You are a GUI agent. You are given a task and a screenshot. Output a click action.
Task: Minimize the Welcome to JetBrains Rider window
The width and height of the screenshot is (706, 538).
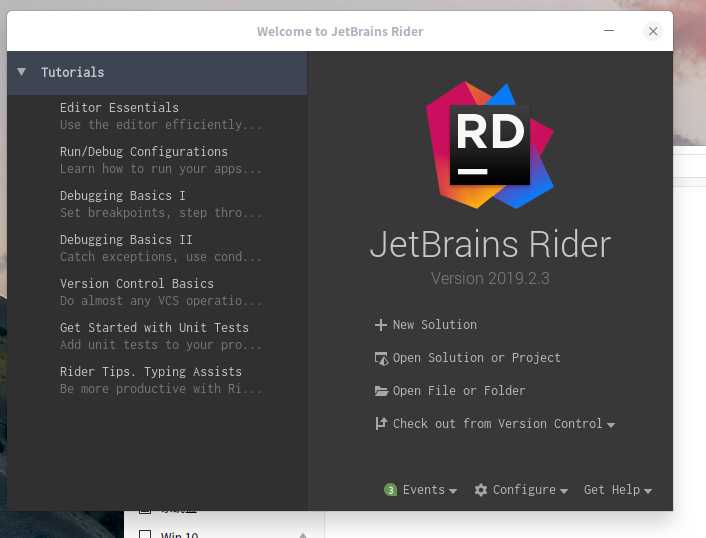(x=609, y=31)
